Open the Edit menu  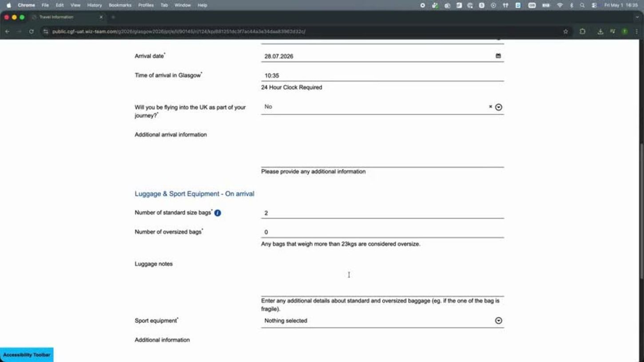coord(60,5)
